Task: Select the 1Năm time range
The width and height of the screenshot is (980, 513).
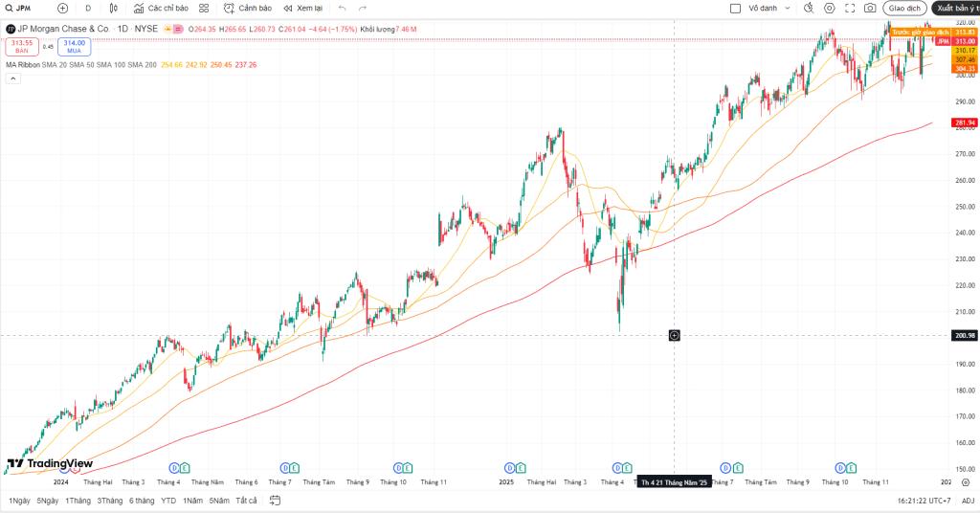Action: [193, 501]
